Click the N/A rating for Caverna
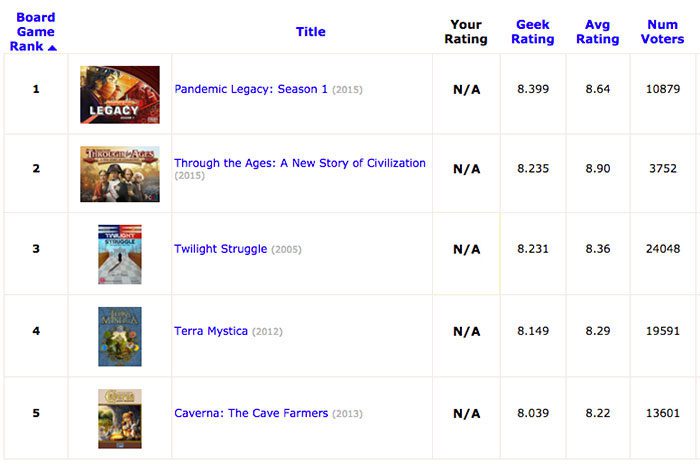 pyautogui.click(x=467, y=414)
